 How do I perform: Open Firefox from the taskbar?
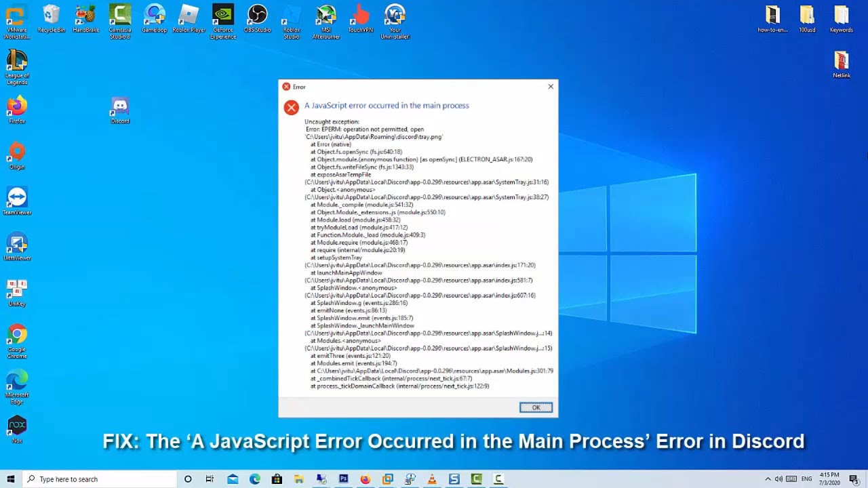coord(366,479)
